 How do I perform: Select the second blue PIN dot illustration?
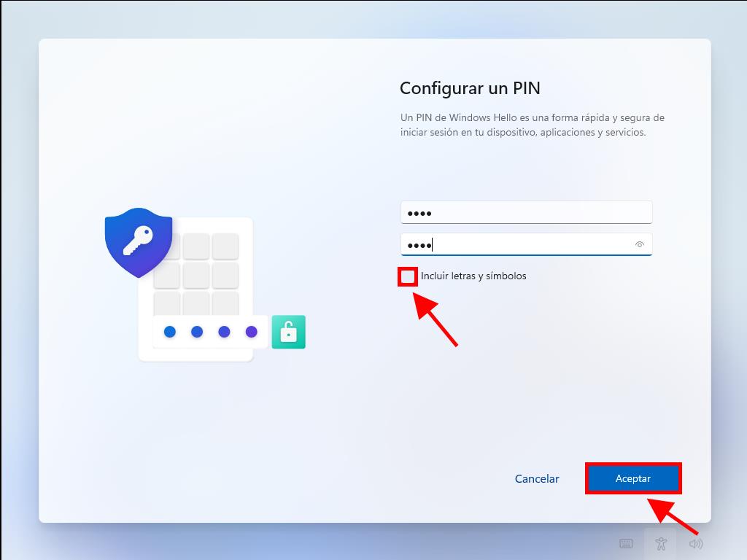tap(197, 332)
